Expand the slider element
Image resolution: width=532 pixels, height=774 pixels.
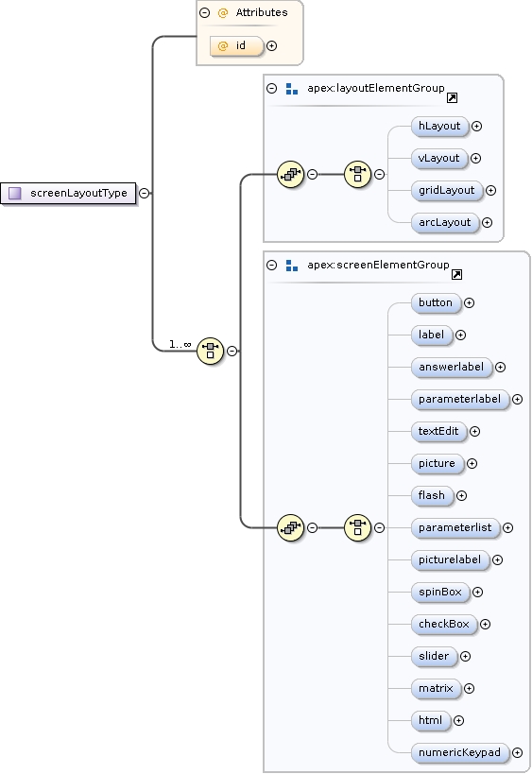(x=465, y=657)
